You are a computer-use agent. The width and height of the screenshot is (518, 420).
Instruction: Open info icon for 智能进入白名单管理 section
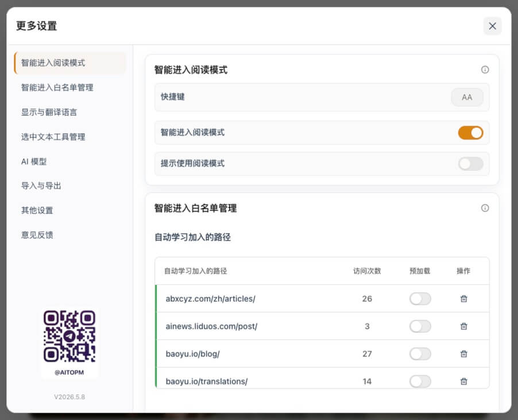click(485, 208)
